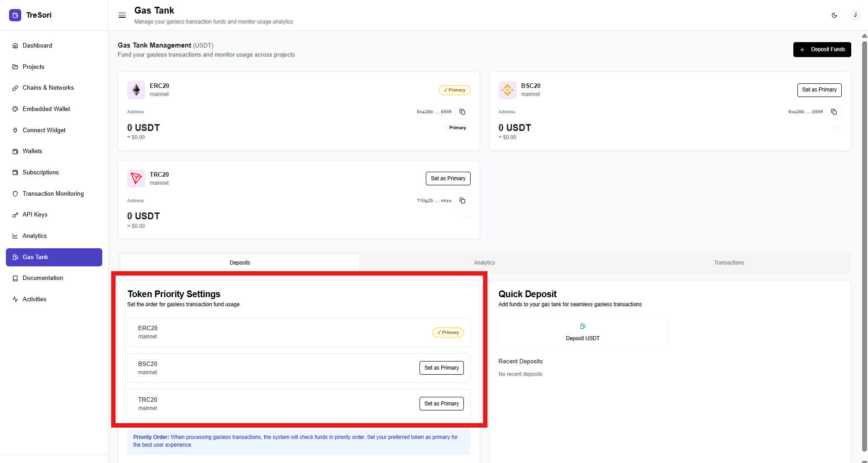
Task: Click the BSC20 Binance network icon
Action: point(507,90)
